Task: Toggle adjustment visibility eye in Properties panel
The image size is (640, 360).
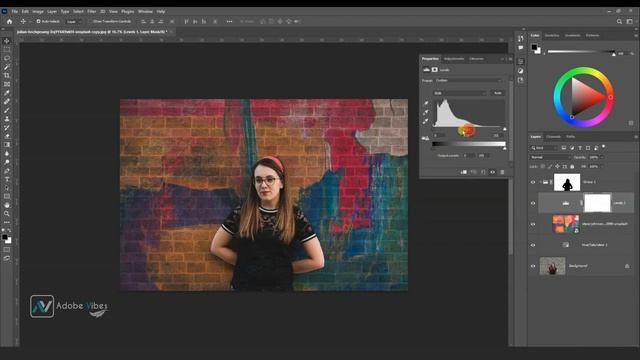Action: click(x=493, y=172)
